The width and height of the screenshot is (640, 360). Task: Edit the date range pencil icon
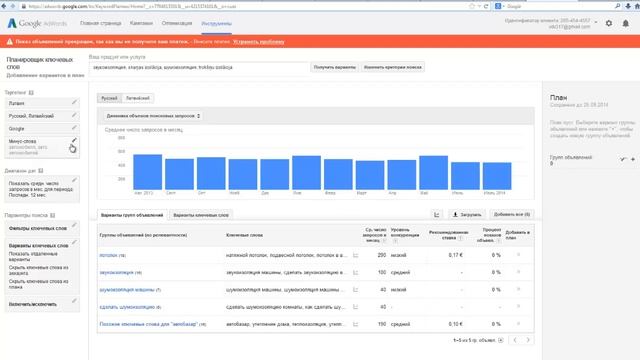click(74, 180)
